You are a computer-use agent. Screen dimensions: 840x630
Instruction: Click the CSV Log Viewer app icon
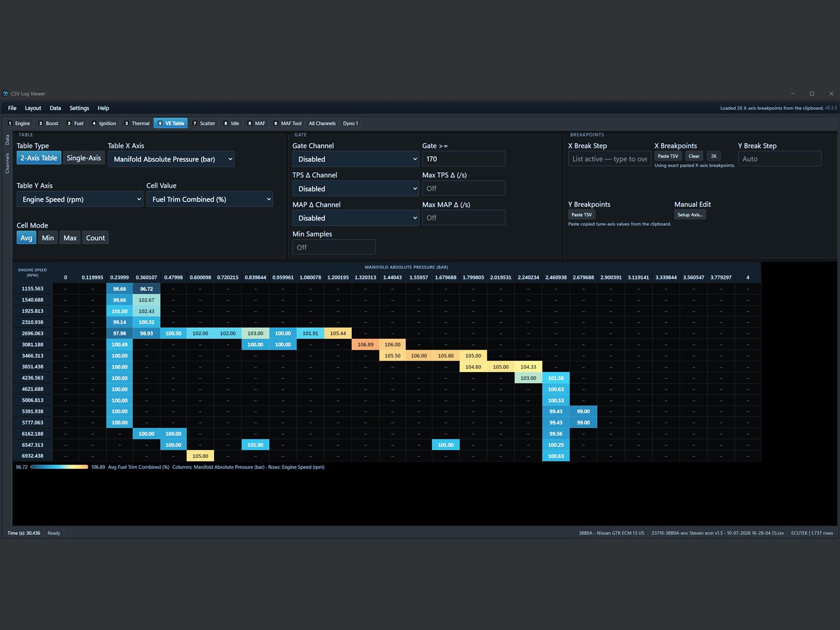[x=5, y=93]
